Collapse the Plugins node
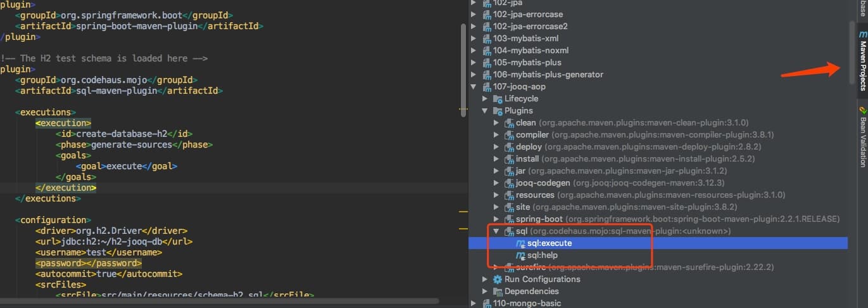Image resolution: width=868 pixels, height=308 pixels. click(485, 111)
